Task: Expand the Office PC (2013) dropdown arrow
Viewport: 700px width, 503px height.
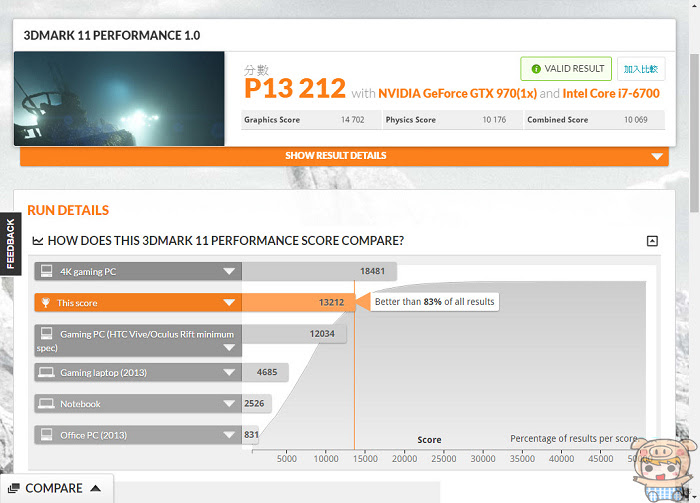Action: click(x=229, y=435)
